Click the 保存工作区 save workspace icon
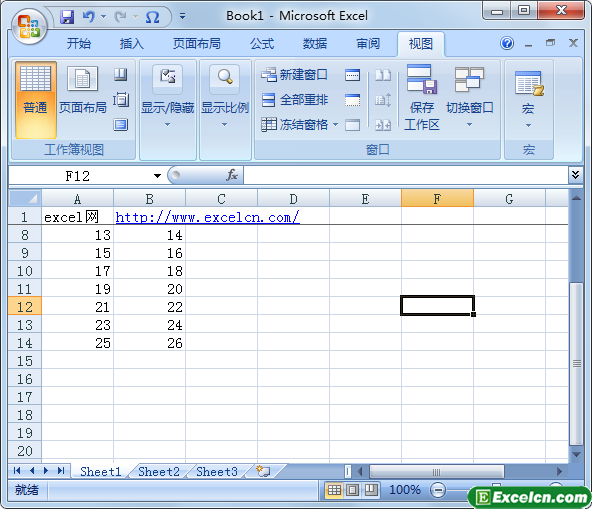 pyautogui.click(x=422, y=98)
